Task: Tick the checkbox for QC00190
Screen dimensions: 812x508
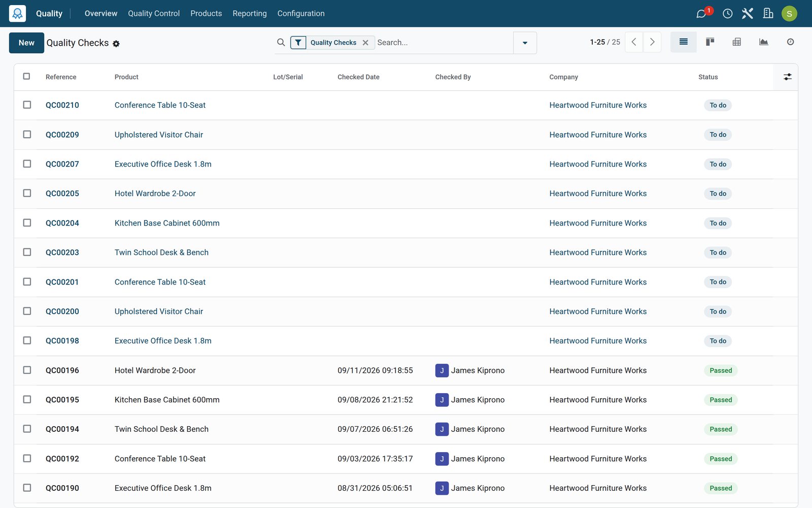Action: [27, 488]
